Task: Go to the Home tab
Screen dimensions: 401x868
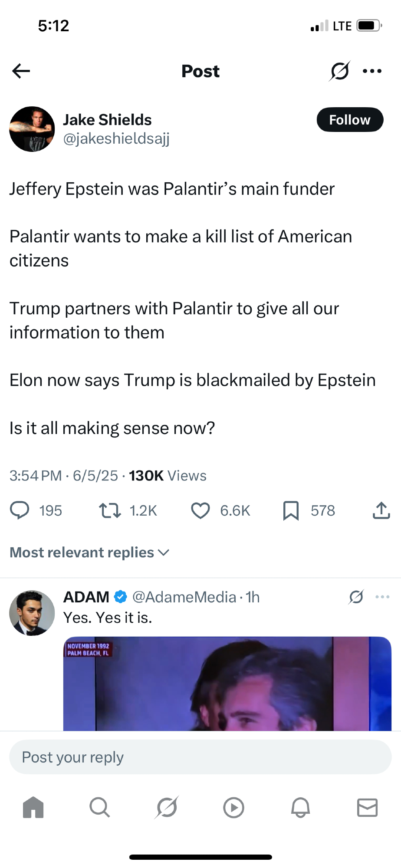Action: tap(33, 808)
